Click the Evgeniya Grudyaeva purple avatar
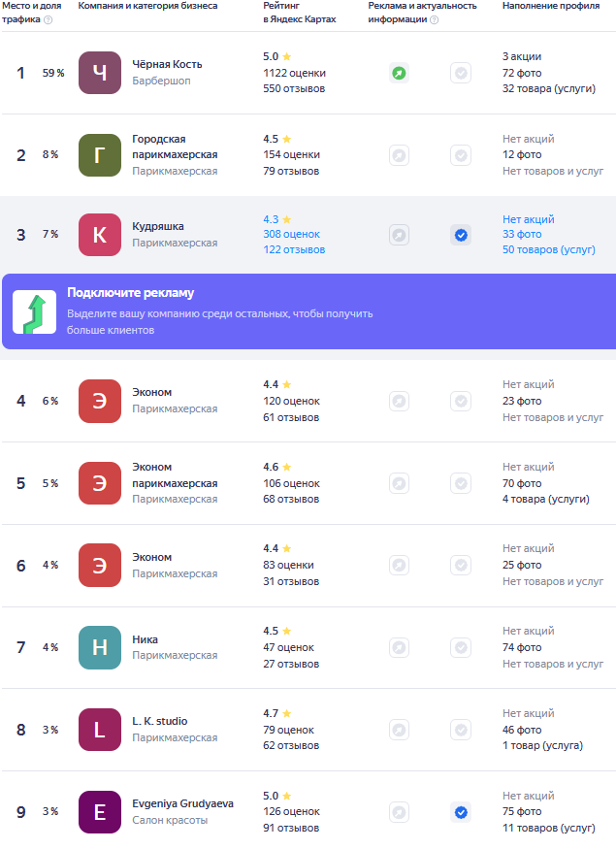Image resolution: width=616 pixels, height=849 pixels. (100, 811)
